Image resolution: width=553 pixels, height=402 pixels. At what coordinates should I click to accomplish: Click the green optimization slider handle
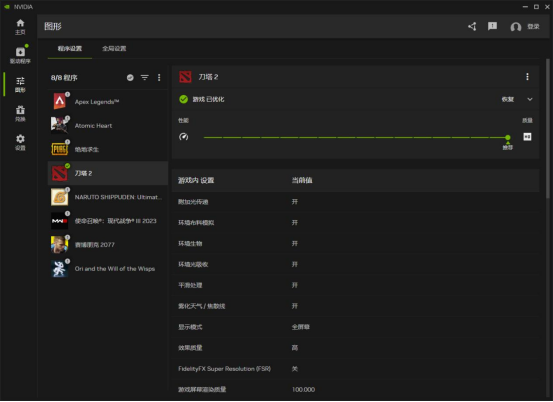(x=508, y=137)
